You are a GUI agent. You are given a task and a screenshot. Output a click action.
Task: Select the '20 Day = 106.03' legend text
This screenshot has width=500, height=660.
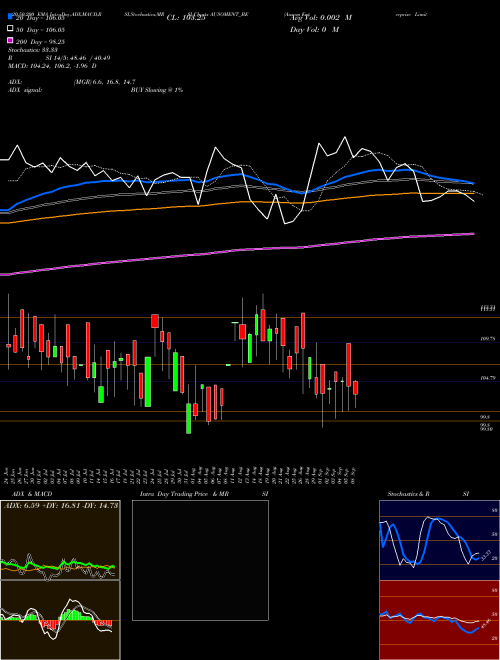tap(40, 18)
